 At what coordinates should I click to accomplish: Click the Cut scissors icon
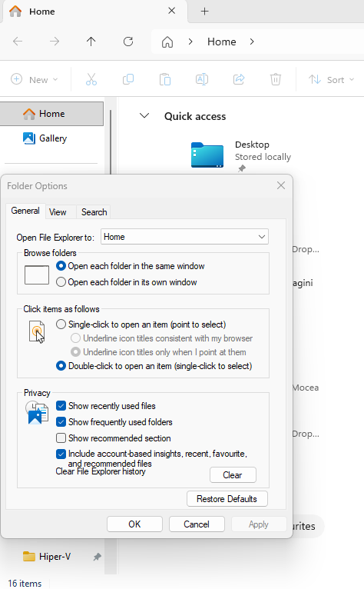tap(91, 79)
